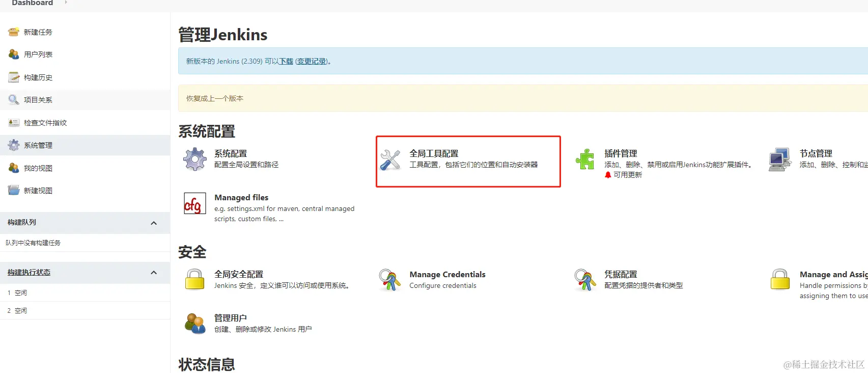Click 恢复成上一个版本 downgrade text

(215, 98)
